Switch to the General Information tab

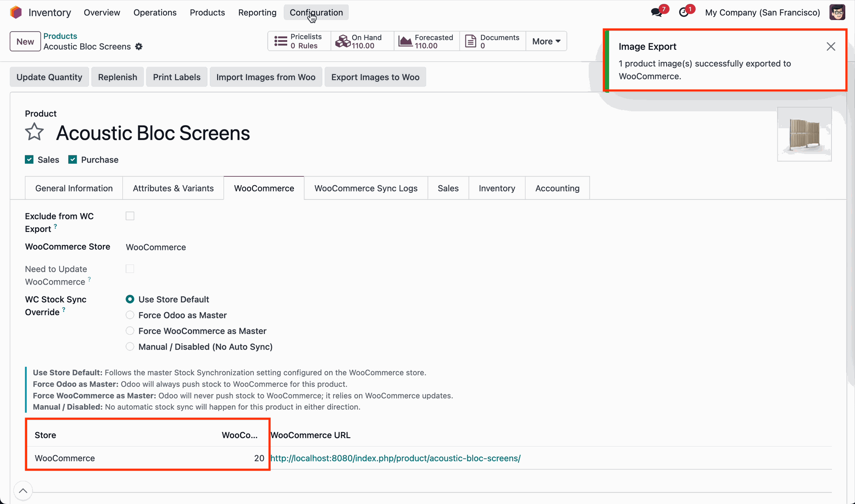pos(74,188)
